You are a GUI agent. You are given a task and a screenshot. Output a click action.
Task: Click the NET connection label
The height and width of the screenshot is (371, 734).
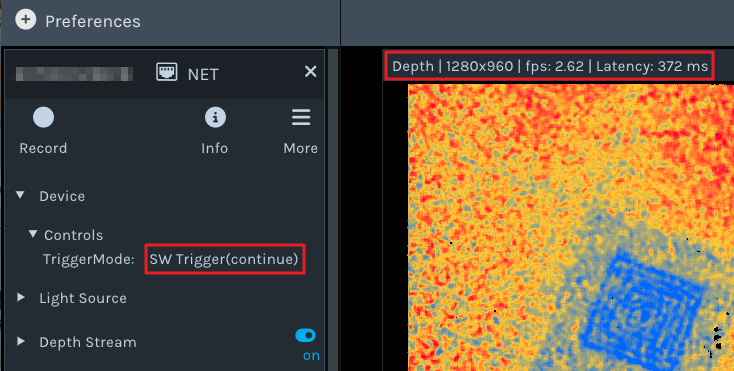coord(203,74)
